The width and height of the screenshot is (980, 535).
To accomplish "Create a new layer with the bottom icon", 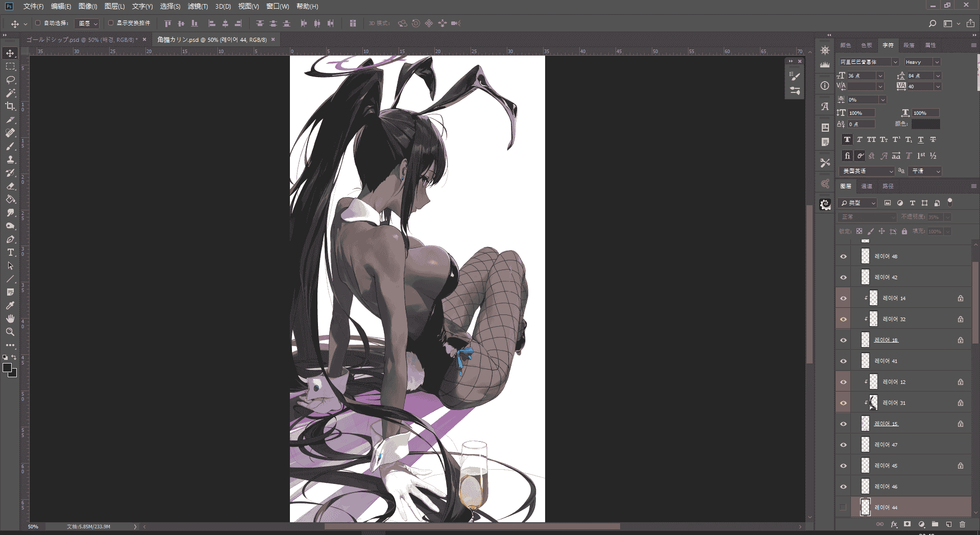I will [948, 524].
